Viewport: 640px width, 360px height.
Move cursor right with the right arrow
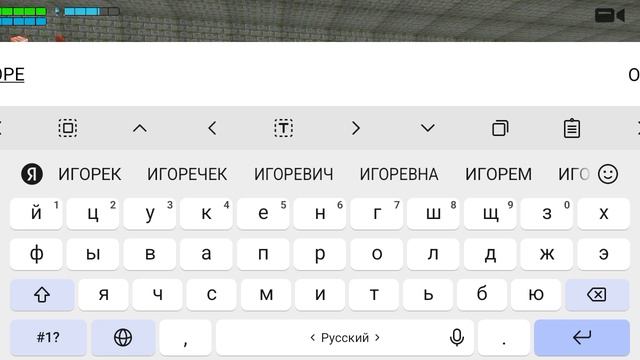tap(356, 128)
